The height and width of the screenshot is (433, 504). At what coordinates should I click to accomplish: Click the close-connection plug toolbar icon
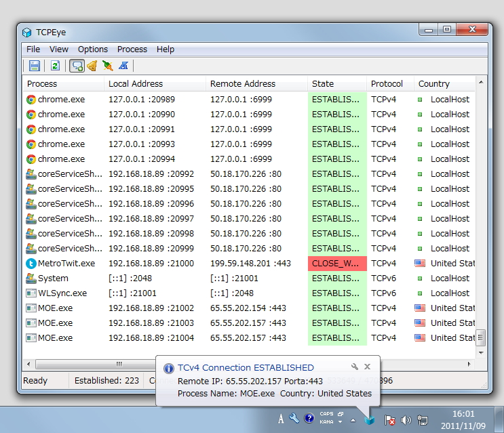108,66
